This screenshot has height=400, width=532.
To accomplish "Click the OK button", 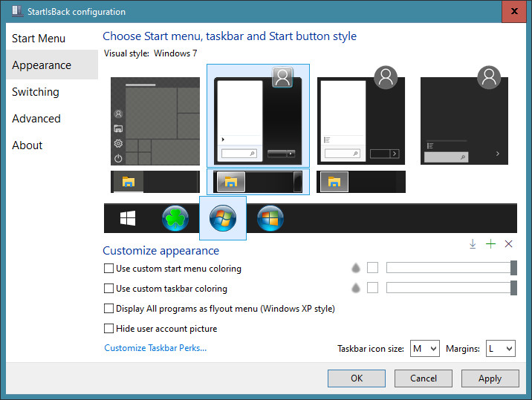I will [x=357, y=378].
